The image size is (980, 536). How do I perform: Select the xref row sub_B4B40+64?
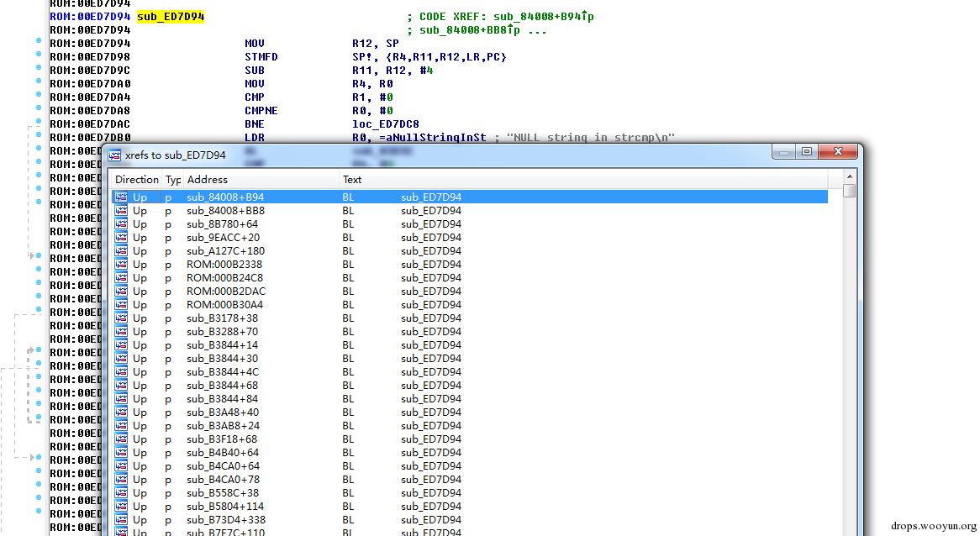coord(470,452)
